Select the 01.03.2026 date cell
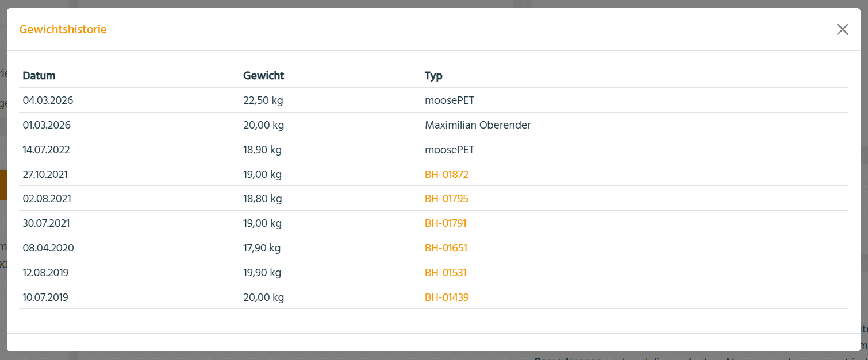The height and width of the screenshot is (360, 868). click(x=47, y=125)
